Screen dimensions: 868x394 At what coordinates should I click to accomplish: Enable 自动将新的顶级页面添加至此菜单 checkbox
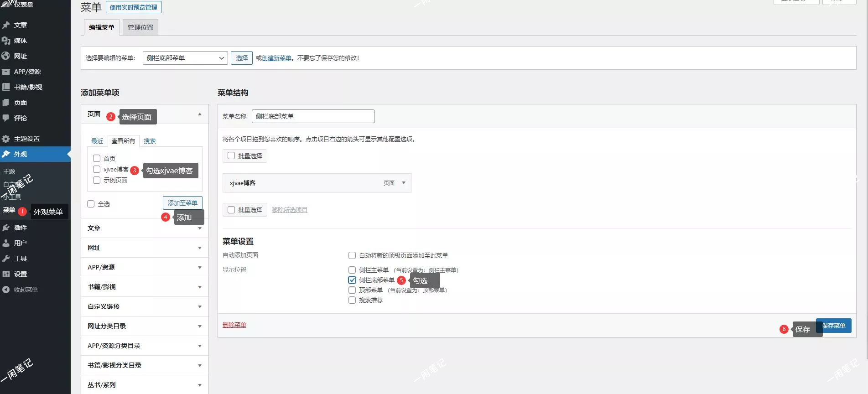point(352,255)
